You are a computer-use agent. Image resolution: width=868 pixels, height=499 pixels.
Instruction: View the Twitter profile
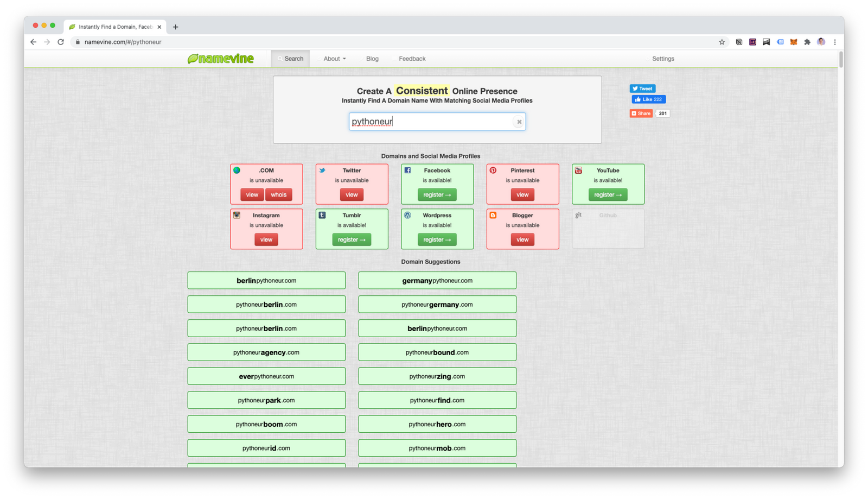point(352,194)
